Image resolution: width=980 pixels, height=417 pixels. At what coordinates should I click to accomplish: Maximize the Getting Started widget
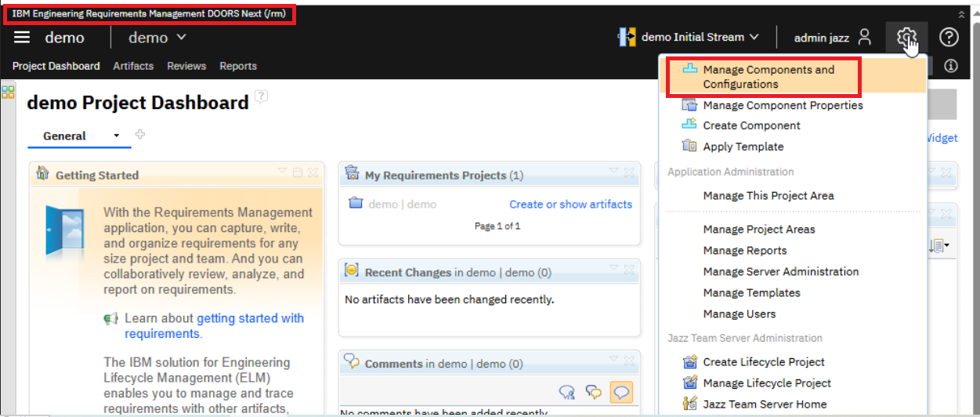(298, 172)
